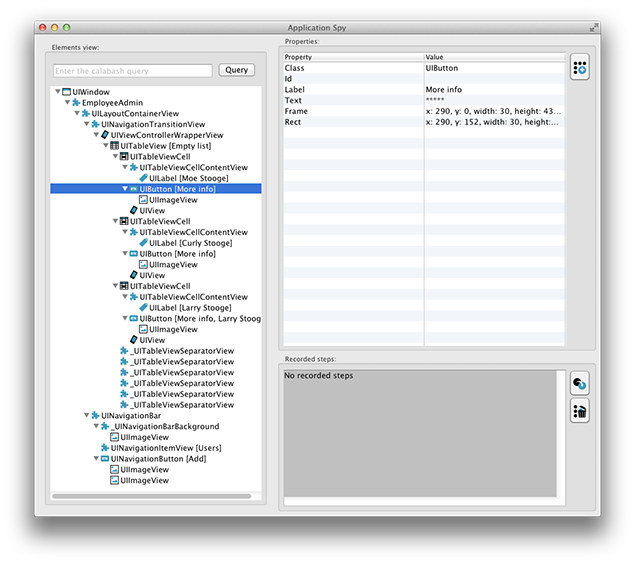Select UILabel [Curly Stooge] in the tree
Image resolution: width=635 pixels, height=564 pixels.
tap(190, 243)
